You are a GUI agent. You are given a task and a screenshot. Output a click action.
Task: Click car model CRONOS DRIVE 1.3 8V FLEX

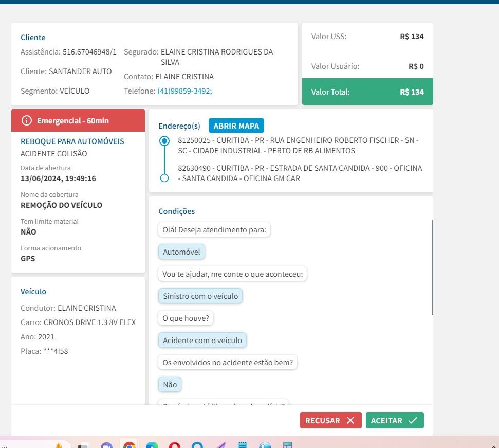pyautogui.click(x=90, y=322)
